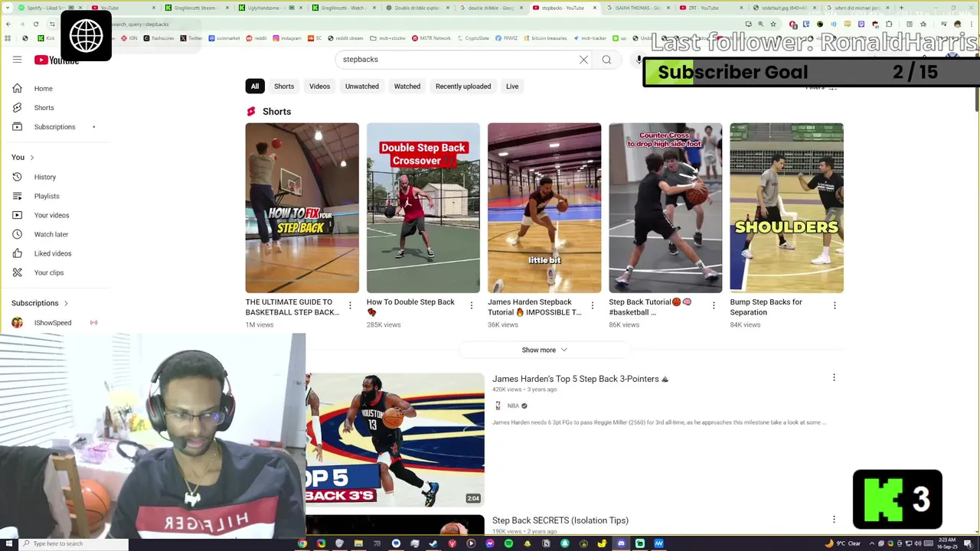Select the Shorts filter chip
The height and width of the screenshot is (551, 980).
click(284, 86)
